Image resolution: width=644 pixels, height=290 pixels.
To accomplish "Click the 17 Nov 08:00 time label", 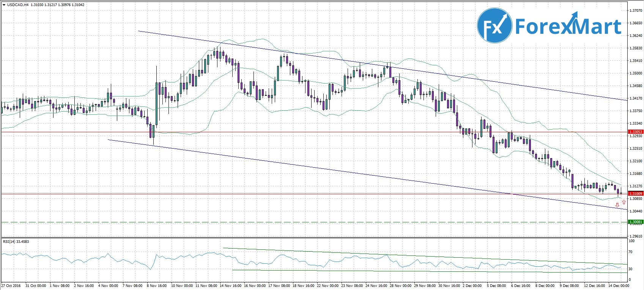I will (279, 285).
